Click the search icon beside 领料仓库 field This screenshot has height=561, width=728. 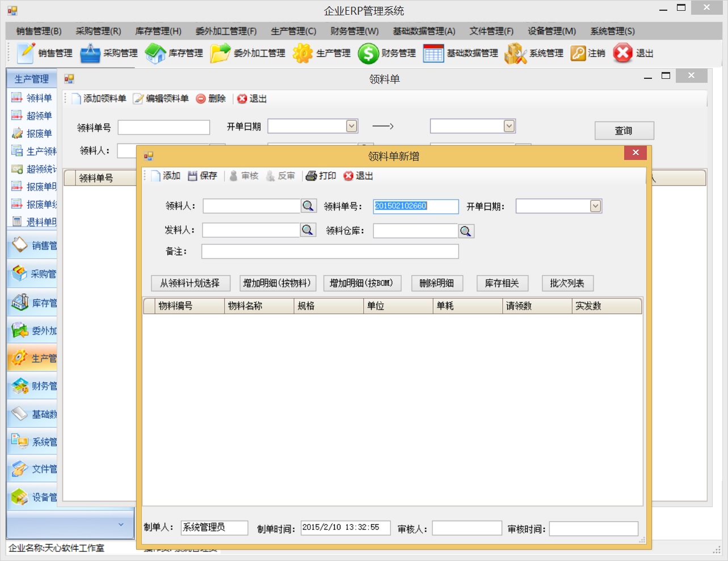click(466, 231)
